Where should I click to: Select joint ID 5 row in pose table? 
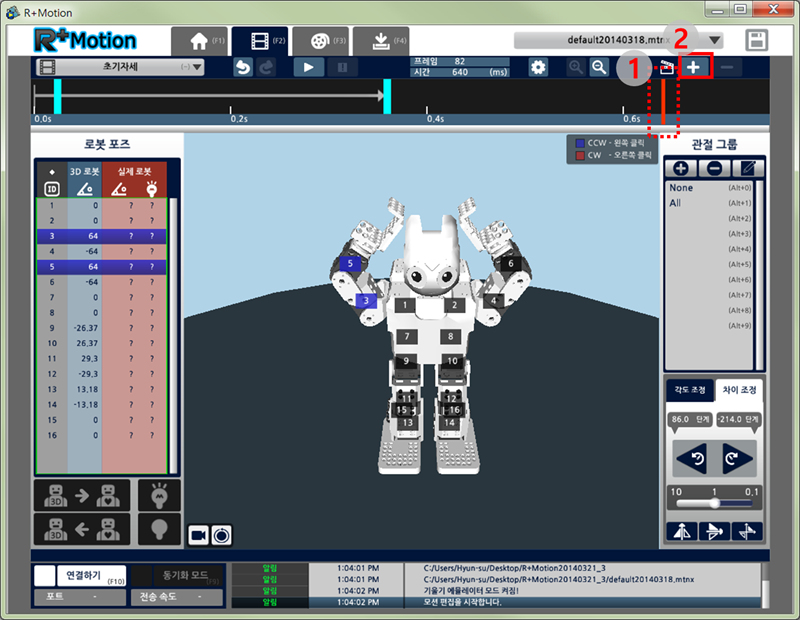pos(102,267)
